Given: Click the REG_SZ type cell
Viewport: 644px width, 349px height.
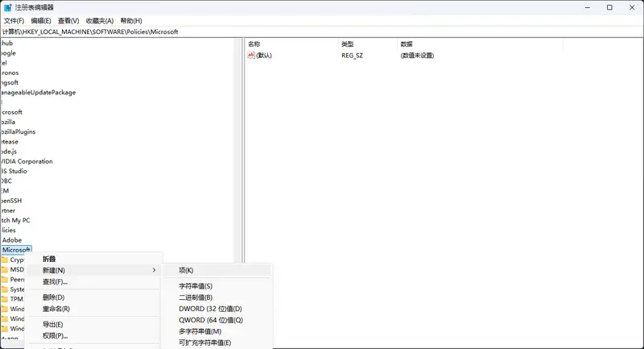Looking at the screenshot, I should pos(352,56).
